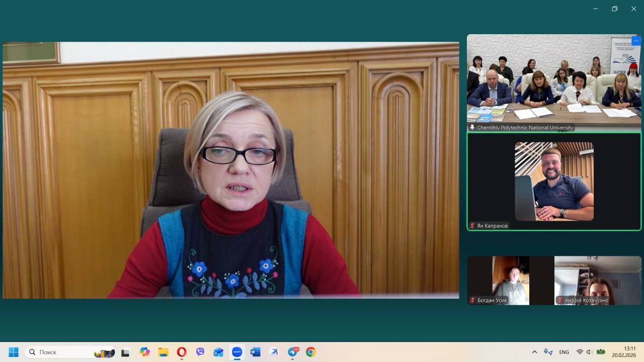Open File Explorer folder icon
This screenshot has width=644, height=362.
[163, 352]
